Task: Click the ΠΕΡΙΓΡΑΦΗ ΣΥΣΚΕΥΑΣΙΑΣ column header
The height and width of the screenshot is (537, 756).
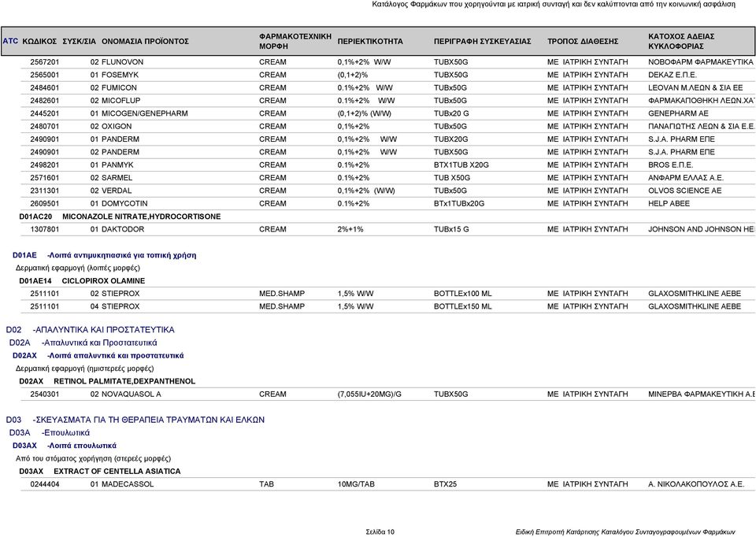Action: [x=482, y=42]
